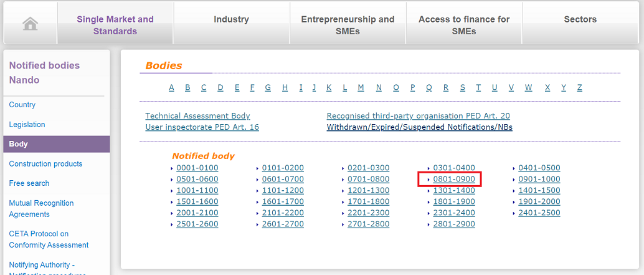
Task: Click arrow bullet beside 0001-0100
Action: 172,168
